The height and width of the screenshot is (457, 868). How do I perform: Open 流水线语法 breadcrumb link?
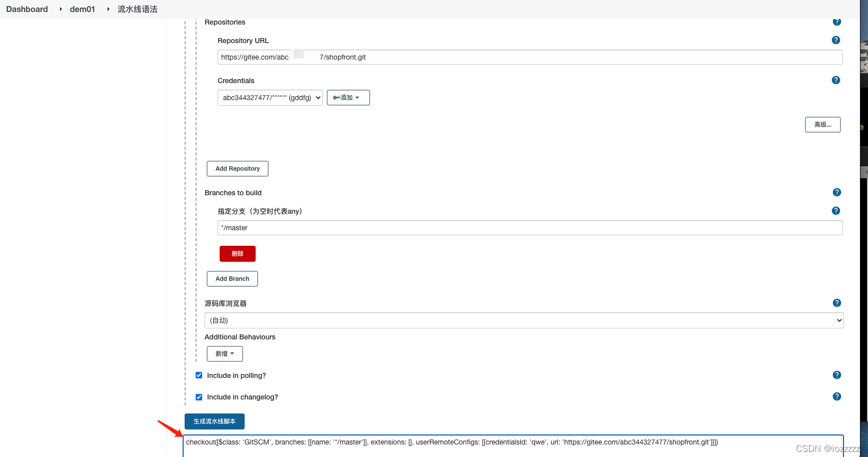pyautogui.click(x=138, y=9)
